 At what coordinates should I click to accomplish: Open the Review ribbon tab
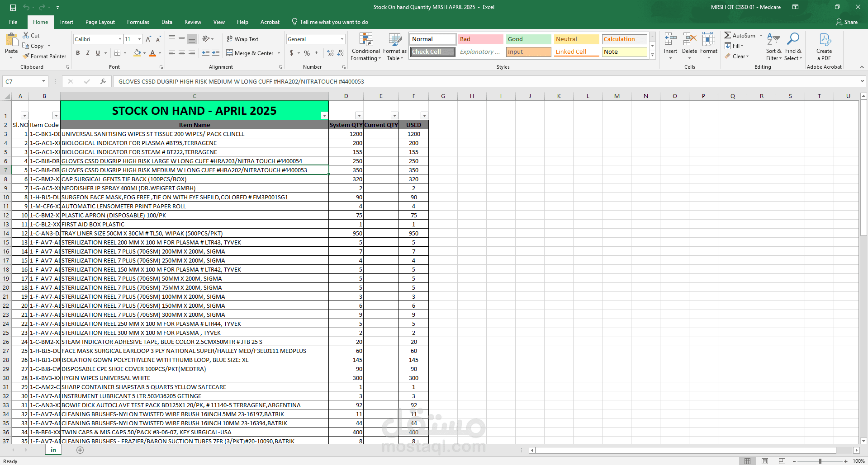193,22
